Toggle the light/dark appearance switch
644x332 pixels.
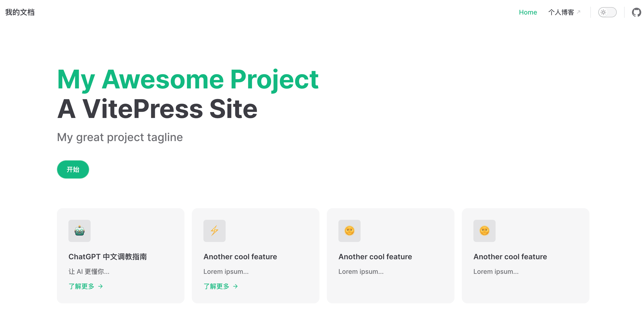point(607,12)
